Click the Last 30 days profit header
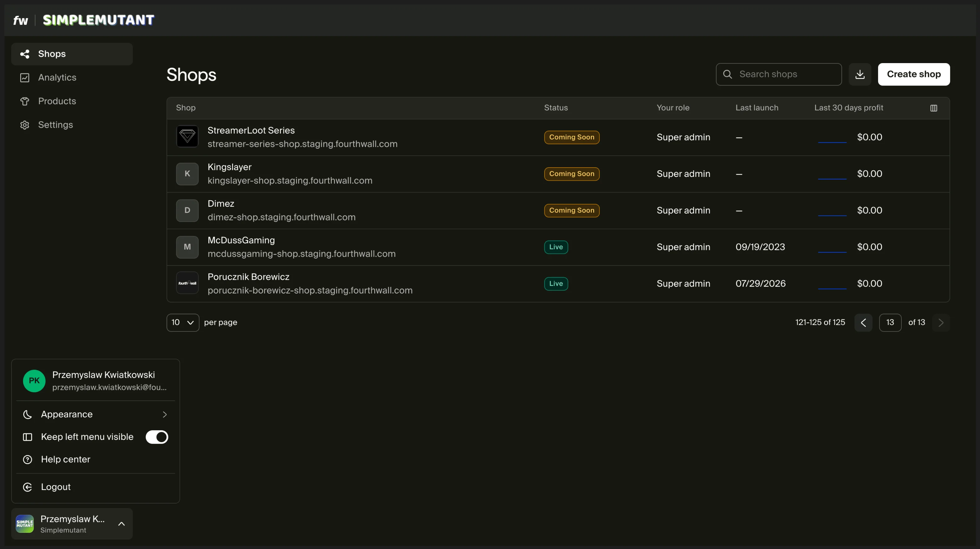The image size is (980, 549). click(x=849, y=108)
